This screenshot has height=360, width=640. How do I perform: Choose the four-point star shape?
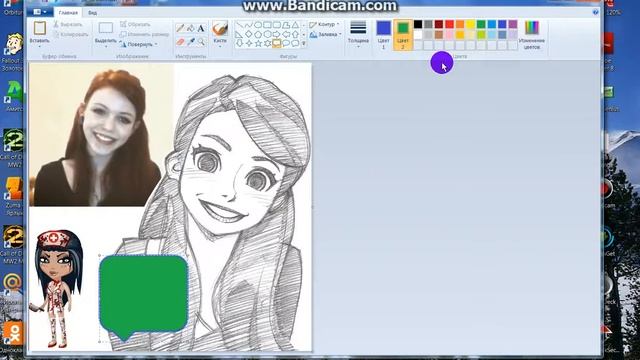pyautogui.click(x=249, y=43)
